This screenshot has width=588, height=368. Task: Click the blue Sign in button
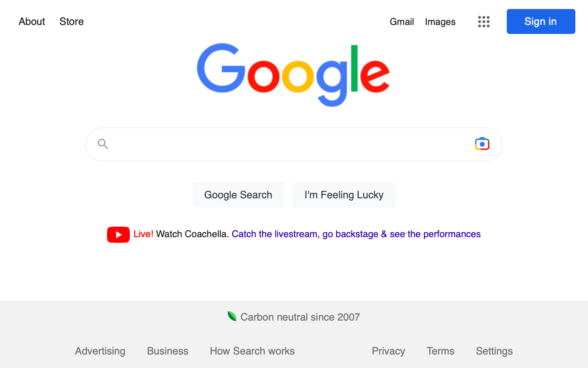(541, 22)
